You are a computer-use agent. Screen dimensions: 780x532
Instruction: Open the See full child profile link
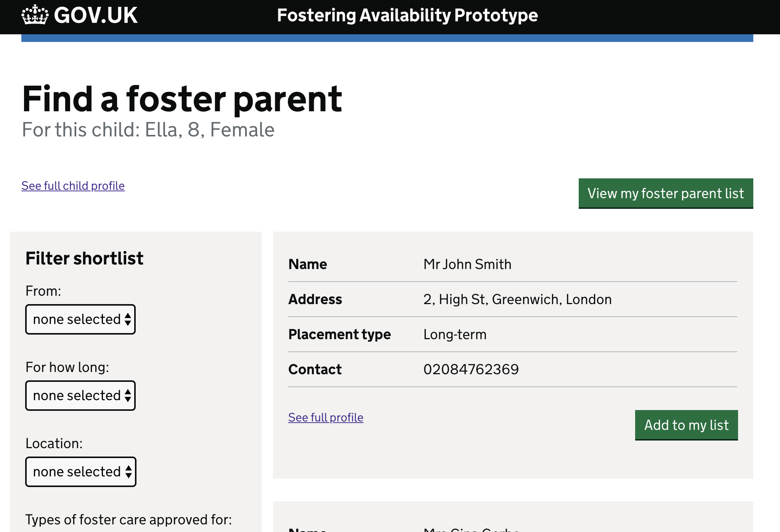(x=73, y=186)
